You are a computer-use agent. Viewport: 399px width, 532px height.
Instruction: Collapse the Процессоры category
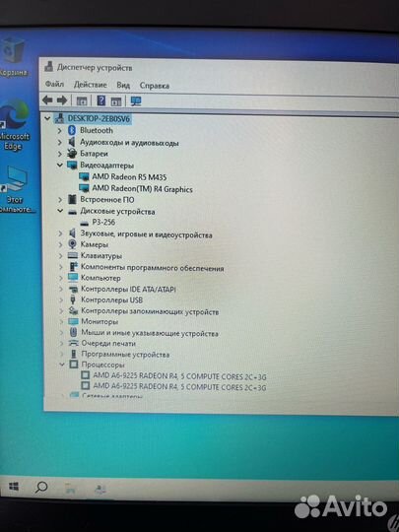[62, 365]
